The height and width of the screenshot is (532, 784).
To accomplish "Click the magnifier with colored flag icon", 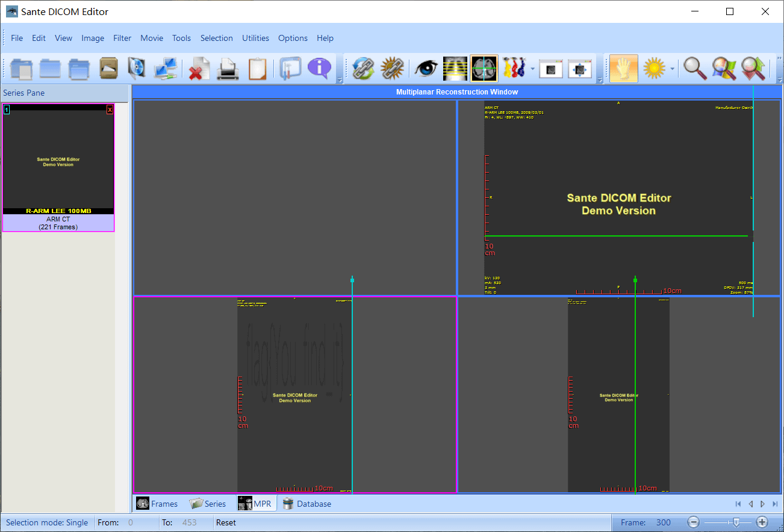I will [724, 69].
